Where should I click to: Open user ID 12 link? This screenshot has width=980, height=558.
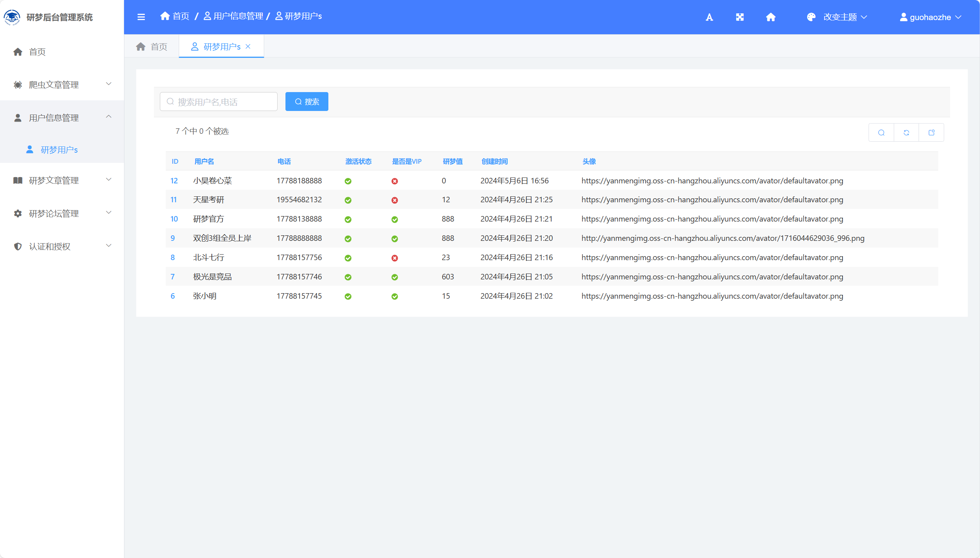click(174, 181)
